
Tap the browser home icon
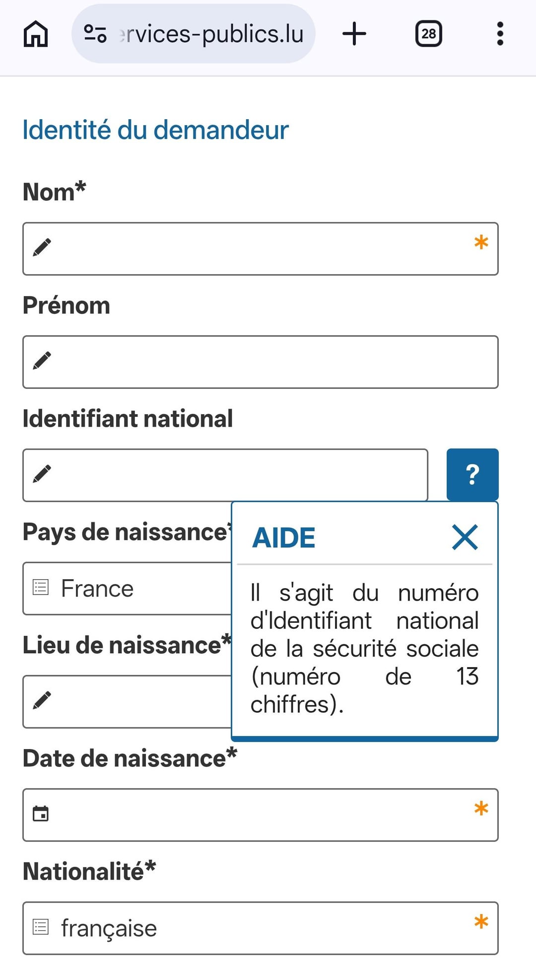tap(36, 34)
